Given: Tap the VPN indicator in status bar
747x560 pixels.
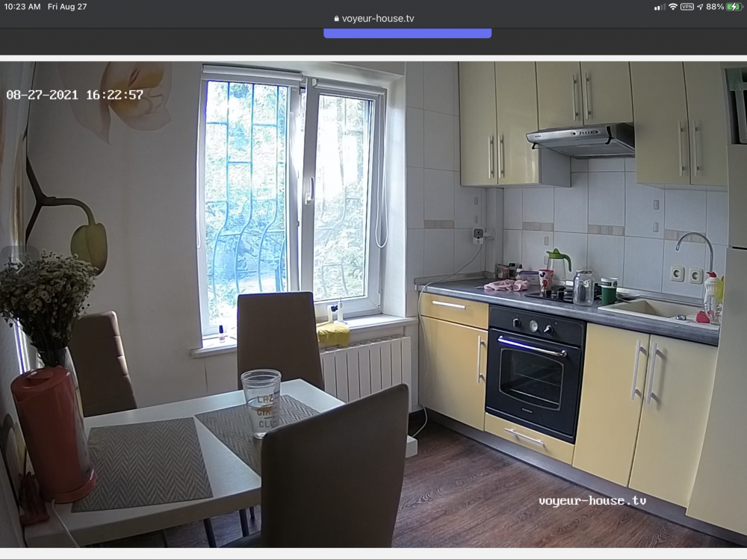Looking at the screenshot, I should tap(687, 7).
